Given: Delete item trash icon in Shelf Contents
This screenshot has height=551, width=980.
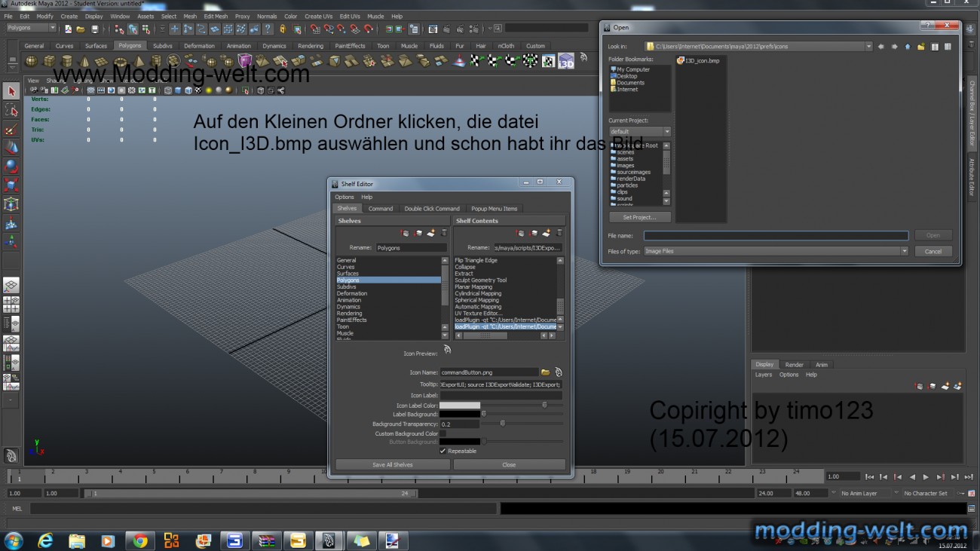Looking at the screenshot, I should pyautogui.click(x=560, y=233).
